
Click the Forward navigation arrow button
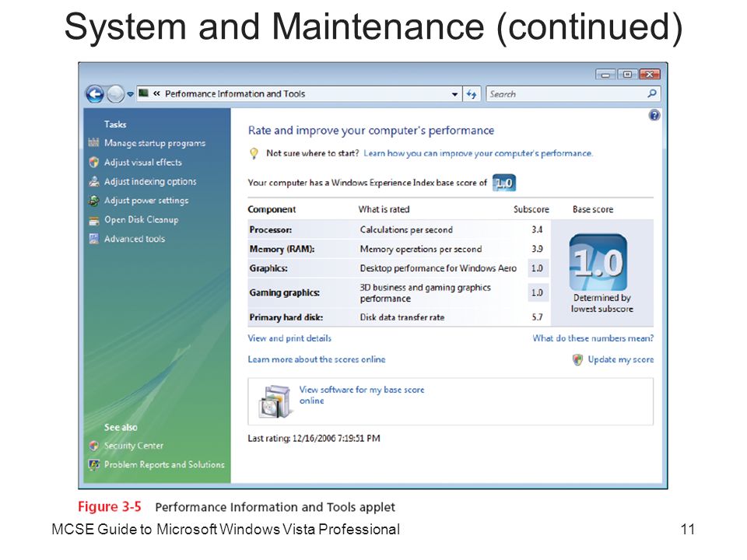coord(115,94)
